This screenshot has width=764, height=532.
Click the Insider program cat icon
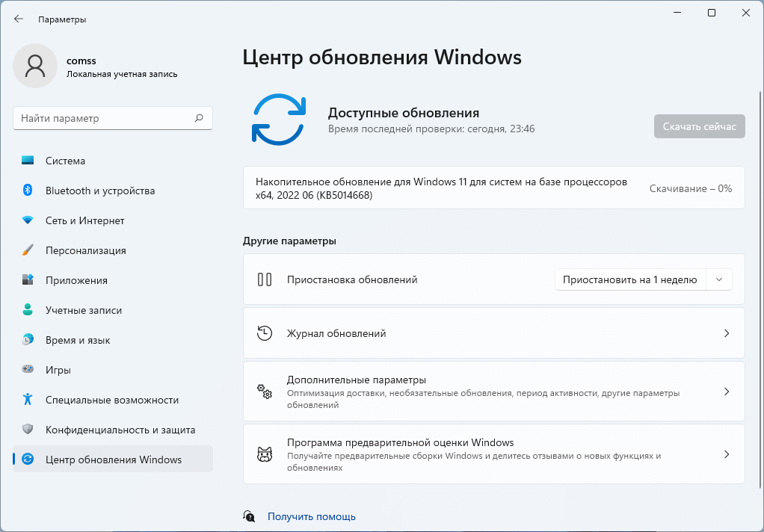click(x=265, y=454)
